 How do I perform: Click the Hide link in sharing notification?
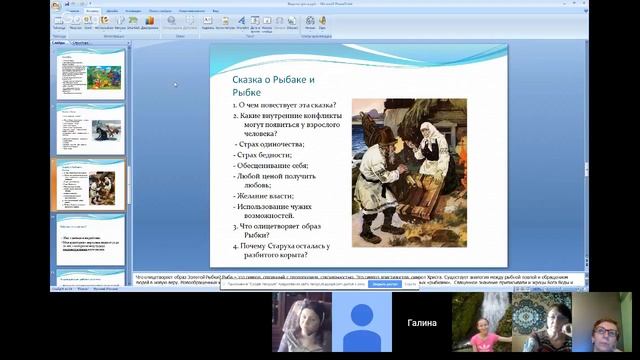pos(410,284)
